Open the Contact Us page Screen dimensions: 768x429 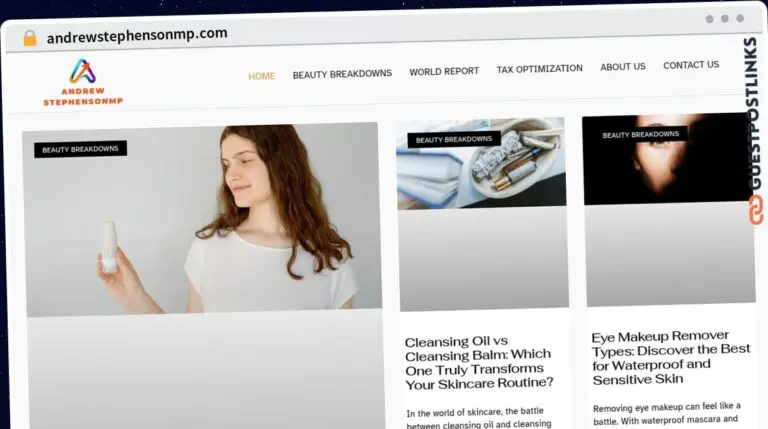(x=691, y=65)
